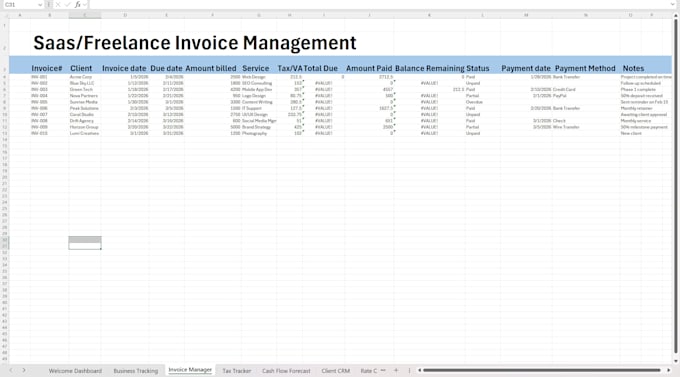Image resolution: width=680 pixels, height=377 pixels.
Task: Click horizontal scrollbar left arrow
Action: point(419,370)
